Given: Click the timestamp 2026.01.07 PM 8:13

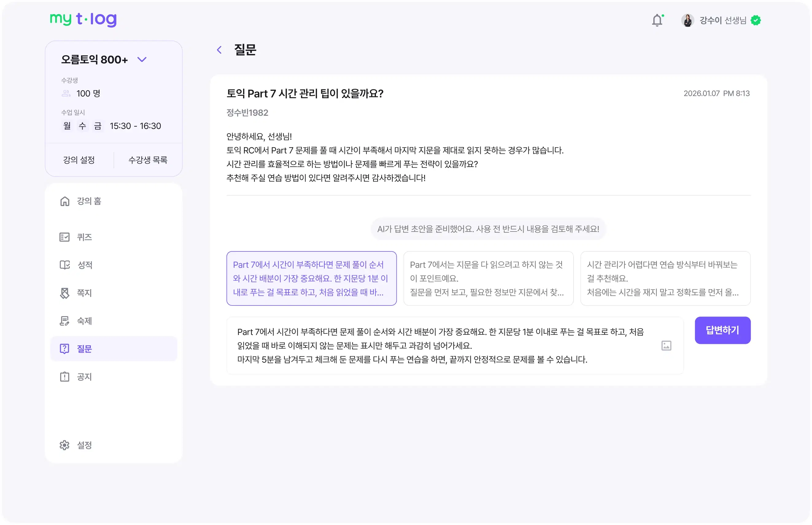Looking at the screenshot, I should pyautogui.click(x=717, y=93).
